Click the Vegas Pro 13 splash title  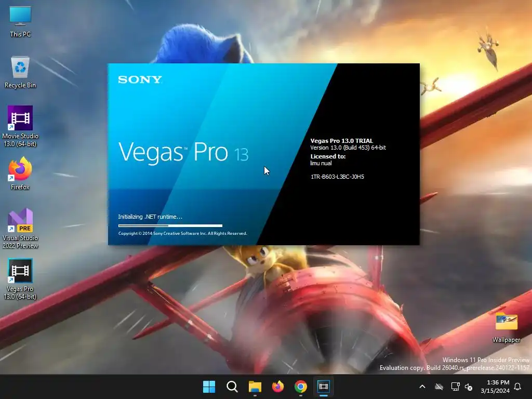click(x=183, y=152)
